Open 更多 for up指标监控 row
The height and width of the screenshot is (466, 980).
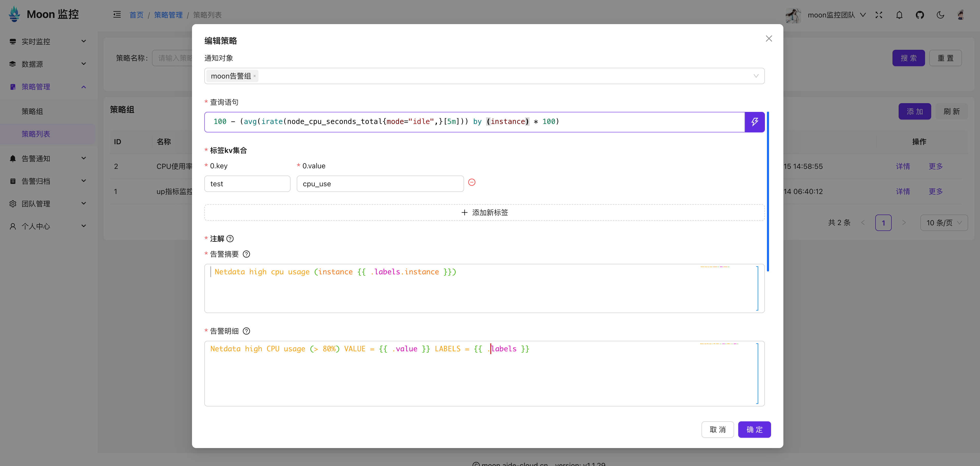pos(936,191)
